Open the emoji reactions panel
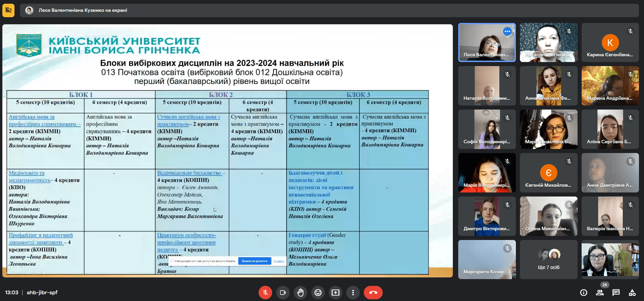644x301 pixels. pyautogui.click(x=318, y=293)
